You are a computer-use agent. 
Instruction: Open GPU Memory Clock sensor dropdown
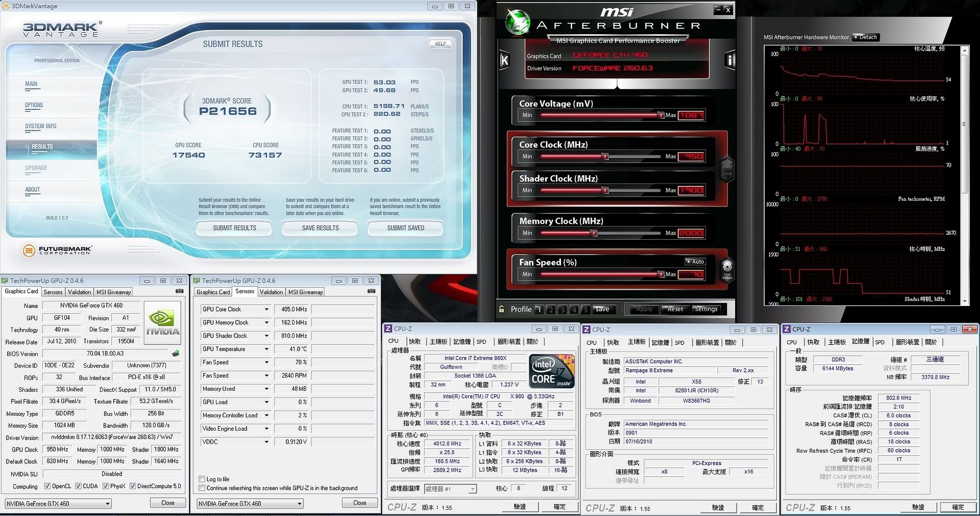(x=266, y=323)
